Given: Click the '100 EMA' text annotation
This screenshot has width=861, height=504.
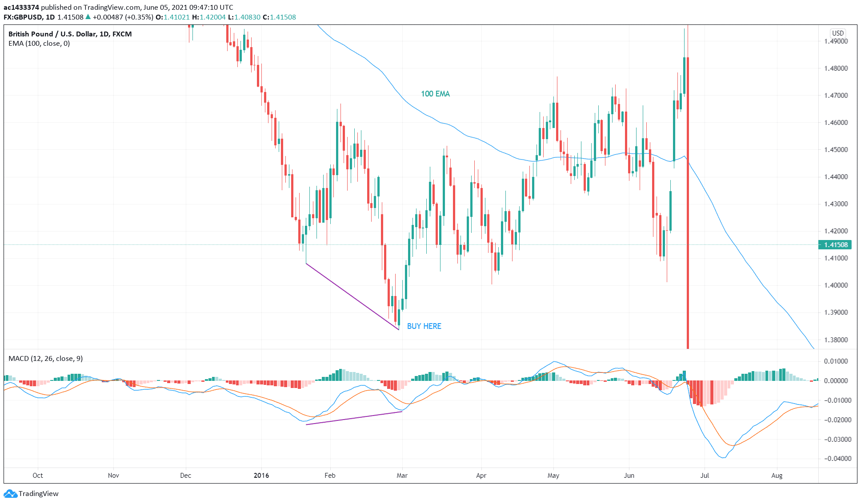Looking at the screenshot, I should point(435,94).
